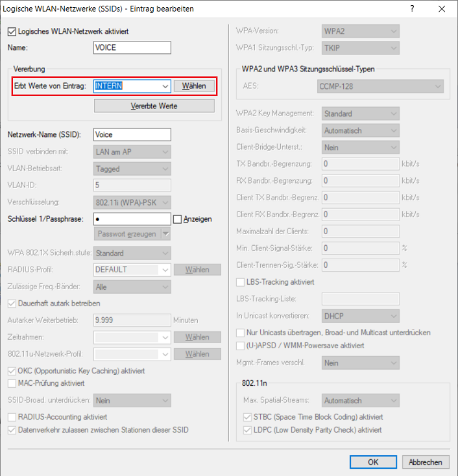Confirm the dialog with OK

point(373,462)
